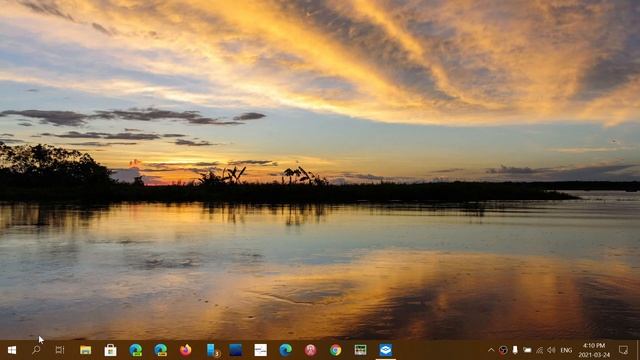Open the green monitor-graph app icon
This screenshot has width=640, height=360.
(x=360, y=350)
